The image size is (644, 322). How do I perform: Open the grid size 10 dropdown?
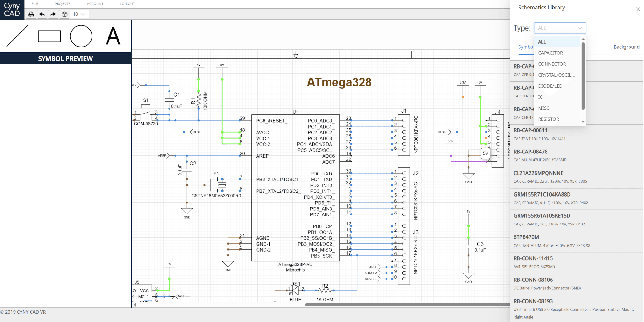[80, 14]
